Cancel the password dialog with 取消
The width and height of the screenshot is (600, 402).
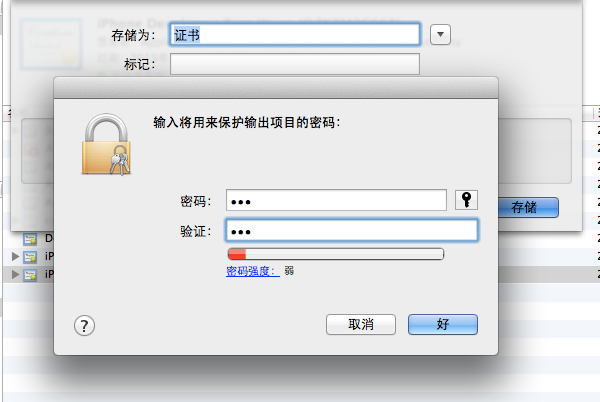pyautogui.click(x=361, y=324)
